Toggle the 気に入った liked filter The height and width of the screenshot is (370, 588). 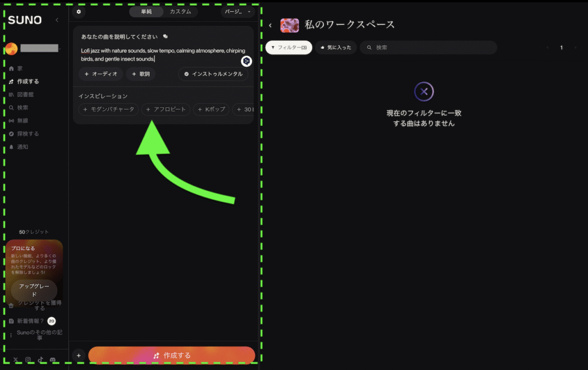point(336,47)
